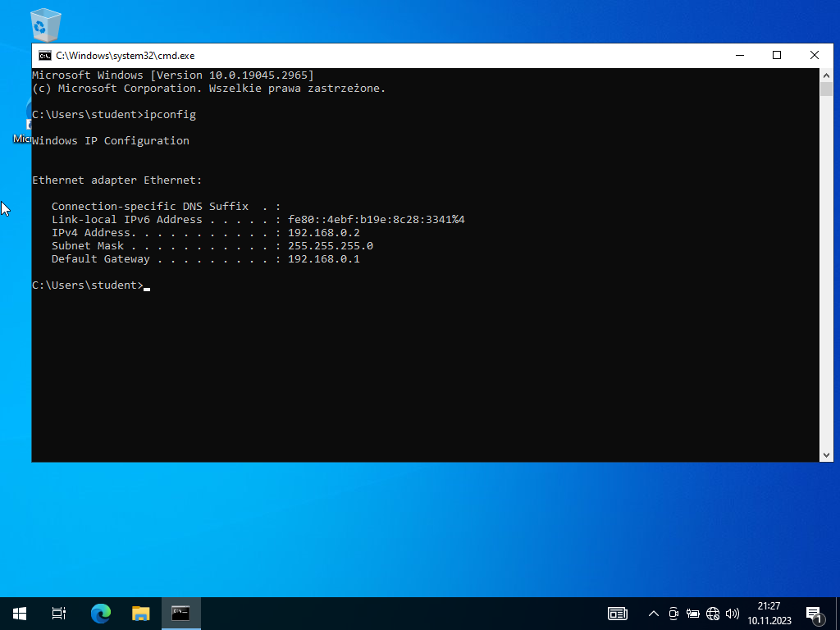Click the Microsoft Corporation copyright line
The image size is (840, 630).
[x=209, y=89]
